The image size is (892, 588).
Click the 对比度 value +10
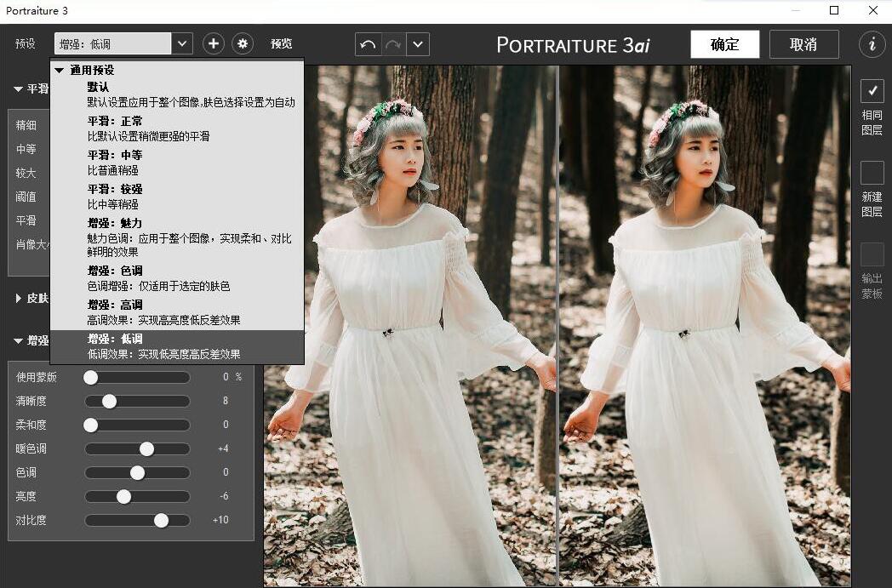(220, 520)
